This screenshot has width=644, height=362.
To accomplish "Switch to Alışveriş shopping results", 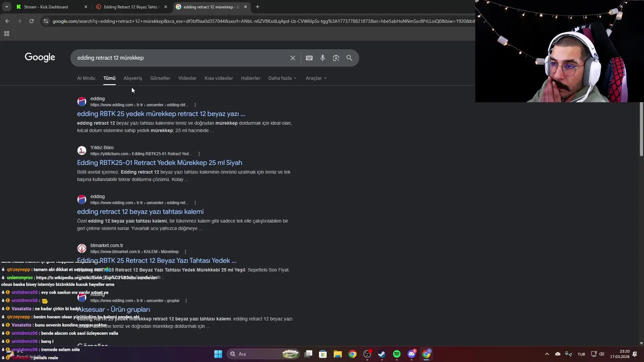I will coord(133,78).
